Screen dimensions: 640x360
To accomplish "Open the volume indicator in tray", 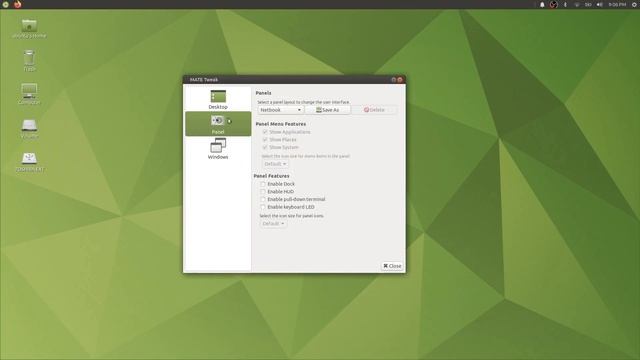I will [600, 4].
